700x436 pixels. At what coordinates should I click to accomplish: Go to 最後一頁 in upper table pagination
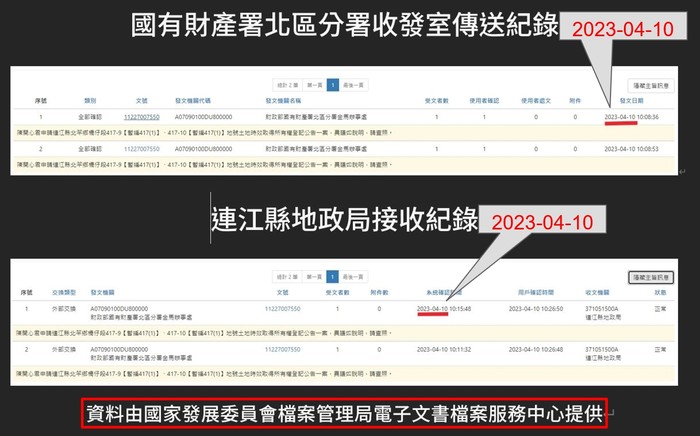click(x=355, y=86)
